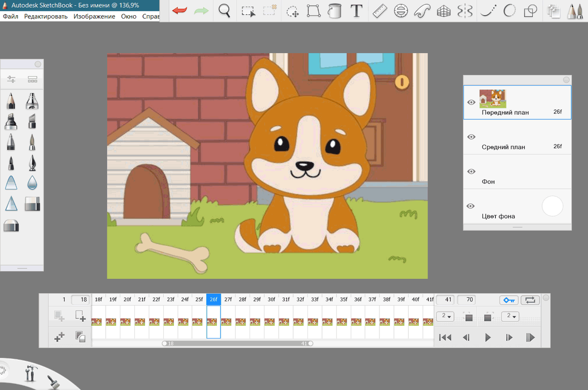Open the Редактировать menu
The width and height of the screenshot is (588, 390).
(x=46, y=16)
